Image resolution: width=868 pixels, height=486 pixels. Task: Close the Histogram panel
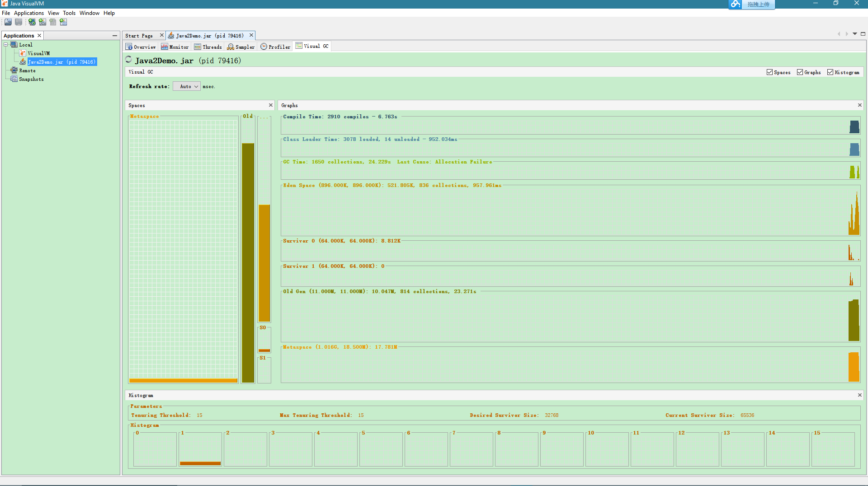pyautogui.click(x=860, y=395)
